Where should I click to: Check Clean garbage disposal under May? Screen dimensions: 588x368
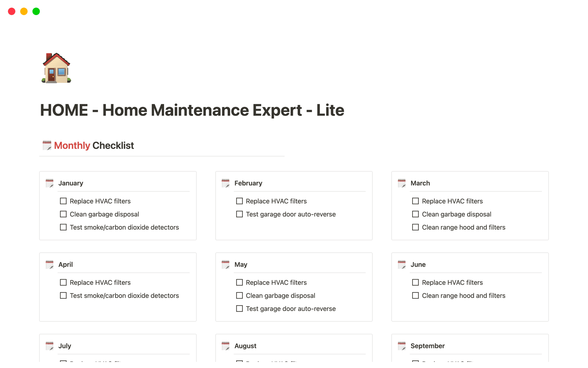[239, 295]
